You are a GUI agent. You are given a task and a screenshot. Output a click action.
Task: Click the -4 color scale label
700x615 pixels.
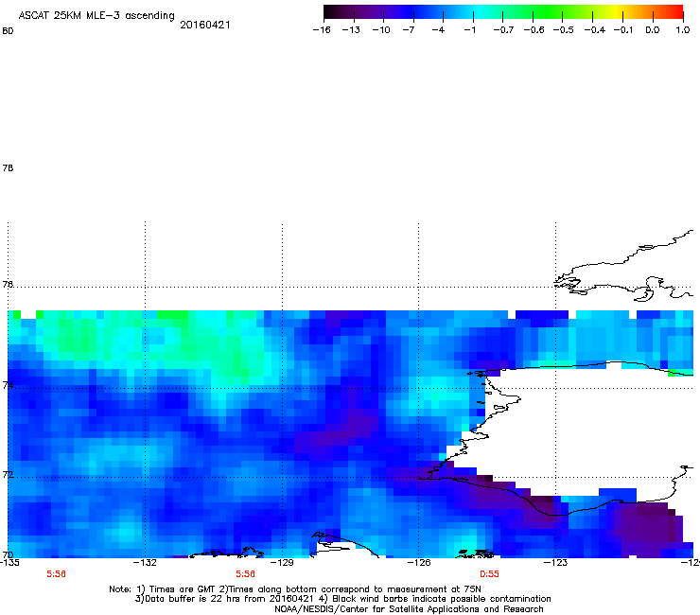click(x=438, y=30)
